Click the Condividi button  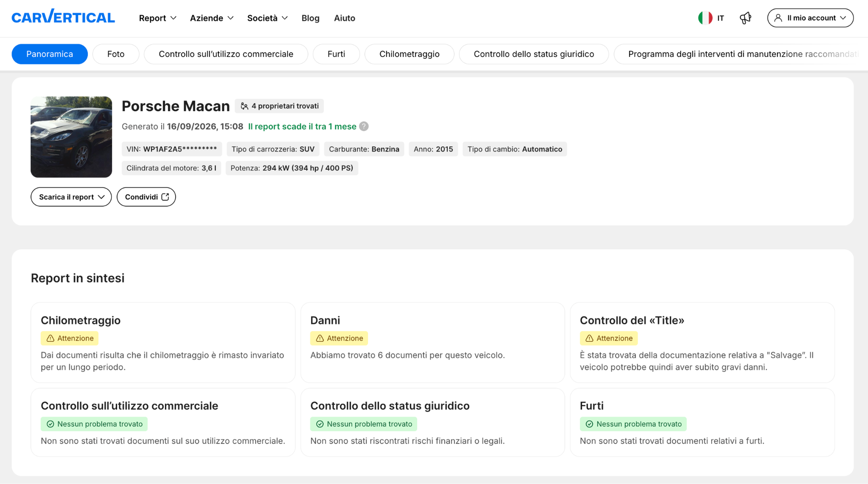tap(146, 197)
